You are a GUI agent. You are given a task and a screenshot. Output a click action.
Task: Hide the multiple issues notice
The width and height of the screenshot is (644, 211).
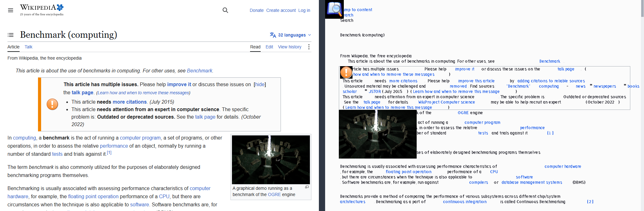[260, 84]
